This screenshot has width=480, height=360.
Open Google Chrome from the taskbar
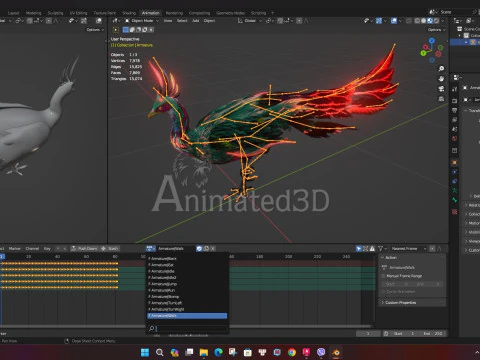click(x=292, y=352)
